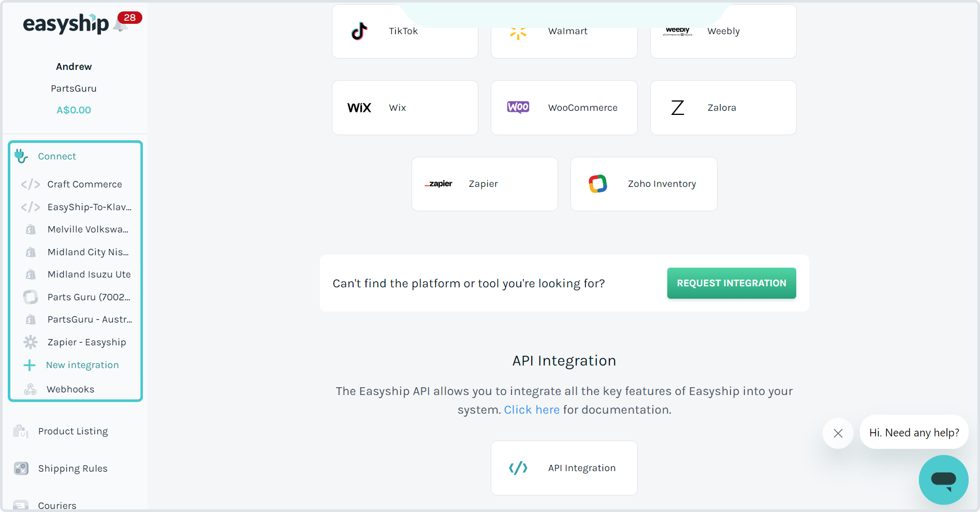Image resolution: width=980 pixels, height=512 pixels.
Task: Open the Couriers menu item
Action: click(57, 505)
